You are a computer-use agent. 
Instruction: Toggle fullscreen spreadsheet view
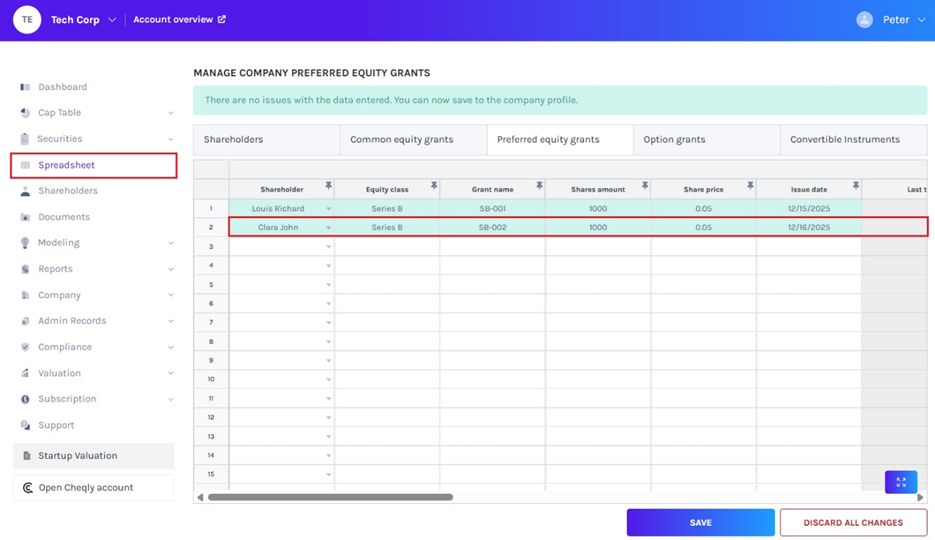(x=901, y=482)
